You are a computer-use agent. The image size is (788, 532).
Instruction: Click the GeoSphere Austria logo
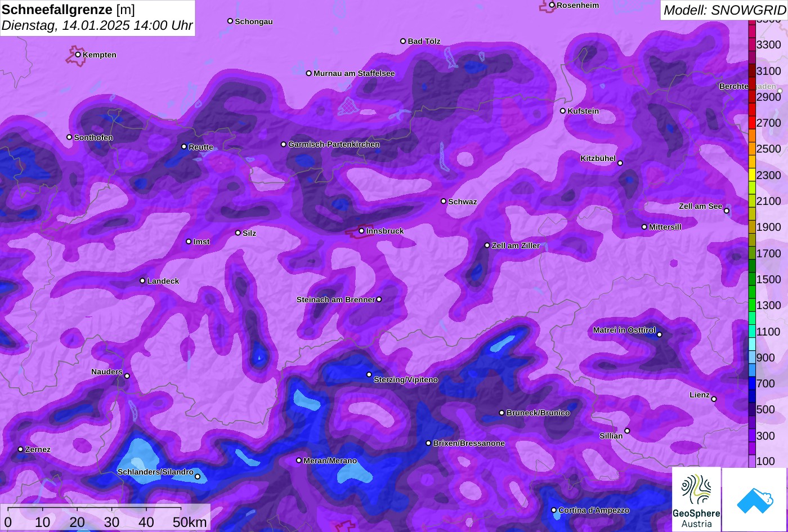click(696, 499)
